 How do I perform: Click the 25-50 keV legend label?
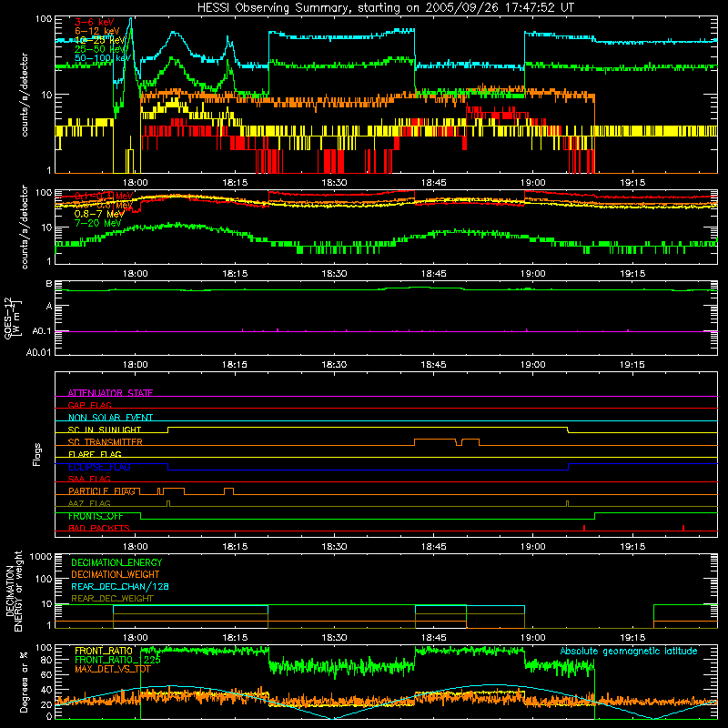coord(100,49)
